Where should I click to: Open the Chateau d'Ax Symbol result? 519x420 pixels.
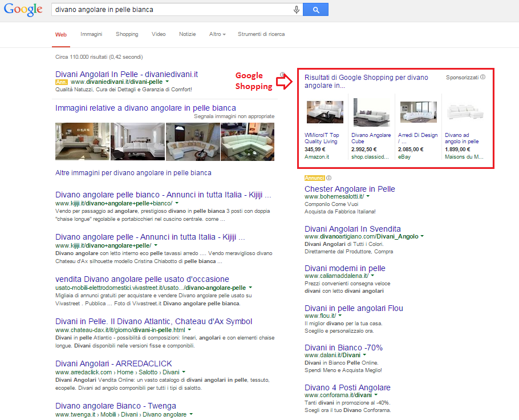[153, 322]
